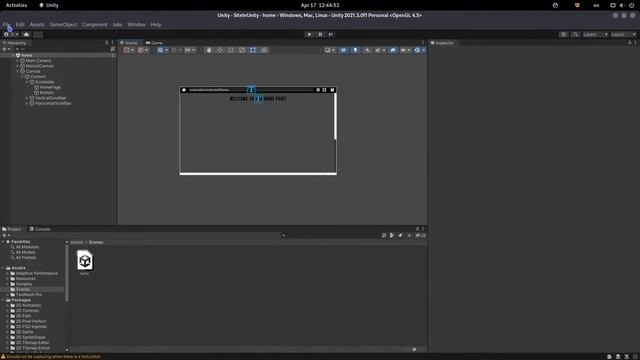This screenshot has width=640, height=360.
Task: Select Bottom object in Hierarchy
Action: click(47, 93)
